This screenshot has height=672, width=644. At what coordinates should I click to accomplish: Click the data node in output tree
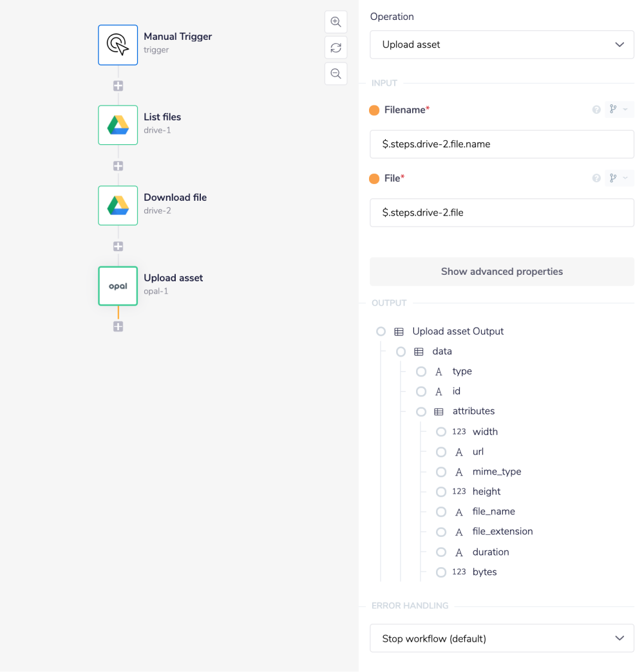point(442,351)
